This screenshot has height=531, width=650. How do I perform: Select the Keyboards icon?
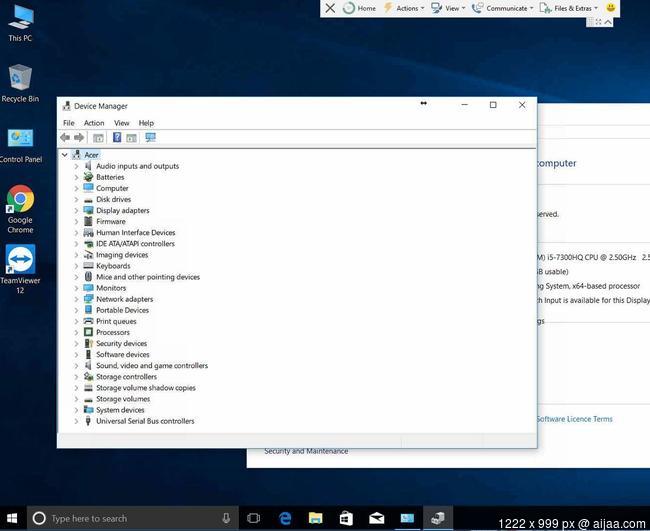point(88,266)
